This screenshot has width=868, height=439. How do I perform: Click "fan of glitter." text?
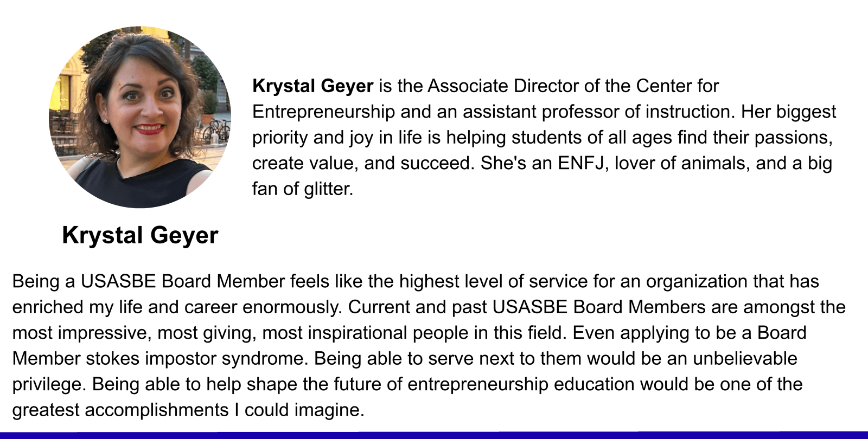coord(303,189)
